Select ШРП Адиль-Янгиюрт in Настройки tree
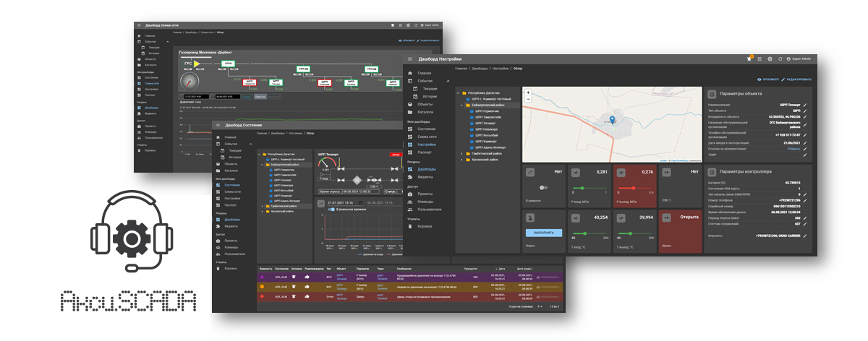The height and width of the screenshot is (341, 868). 490,147
